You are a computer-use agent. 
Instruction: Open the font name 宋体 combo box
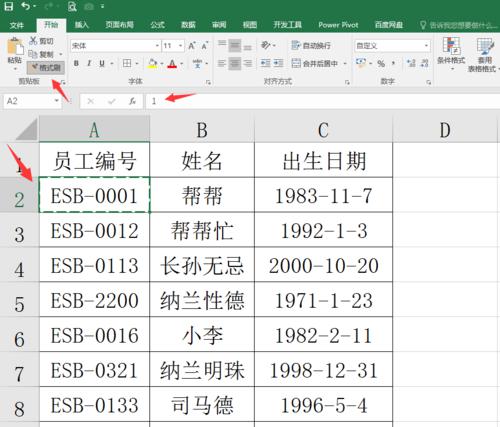click(115, 46)
